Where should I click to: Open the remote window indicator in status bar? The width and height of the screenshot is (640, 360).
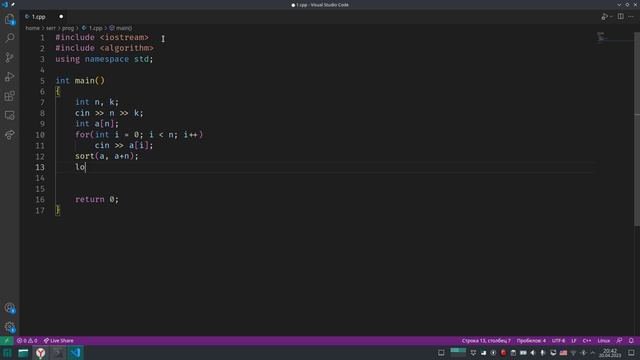pyautogui.click(x=7, y=340)
